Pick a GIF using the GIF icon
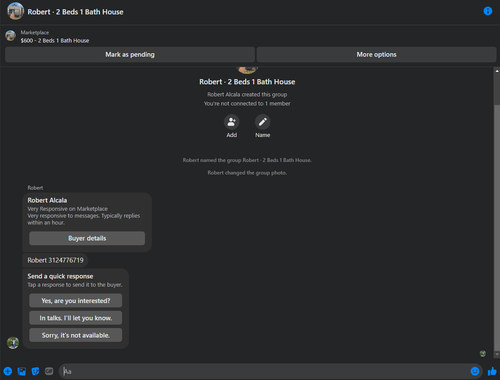Image resolution: width=500 pixels, height=380 pixels. pos(49,371)
